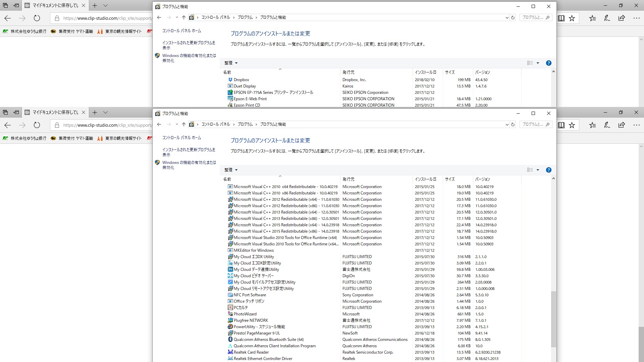The height and width of the screenshot is (362, 644).
Task: Click the PCカルテ program icon
Action: click(x=230, y=308)
